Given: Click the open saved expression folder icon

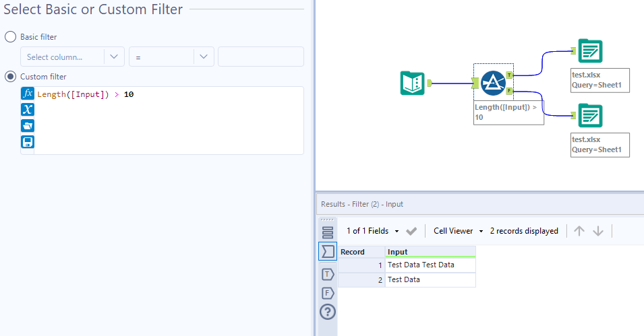Looking at the screenshot, I should click(x=28, y=125).
